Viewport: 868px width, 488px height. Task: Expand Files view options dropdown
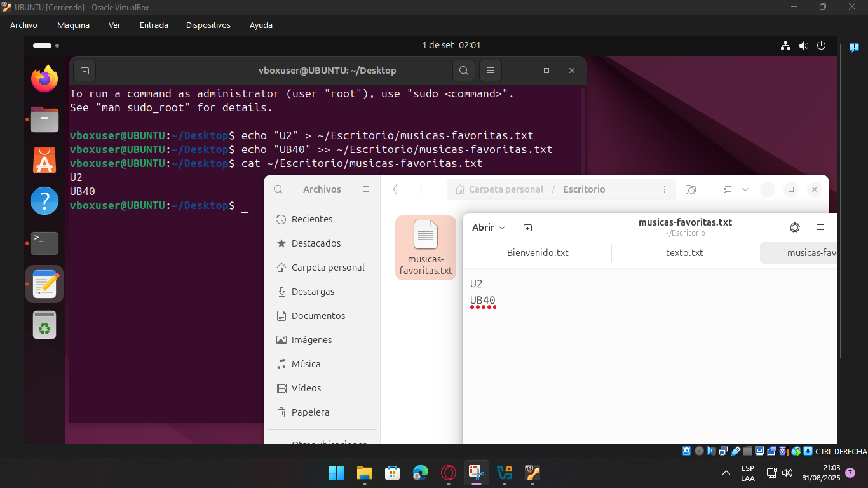[745, 189]
